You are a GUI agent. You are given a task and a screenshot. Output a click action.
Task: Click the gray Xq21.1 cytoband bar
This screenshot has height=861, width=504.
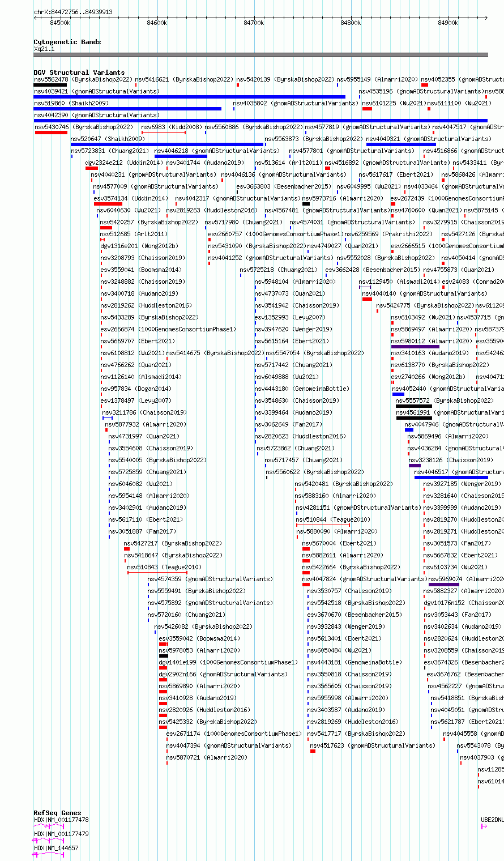[x=260, y=55]
